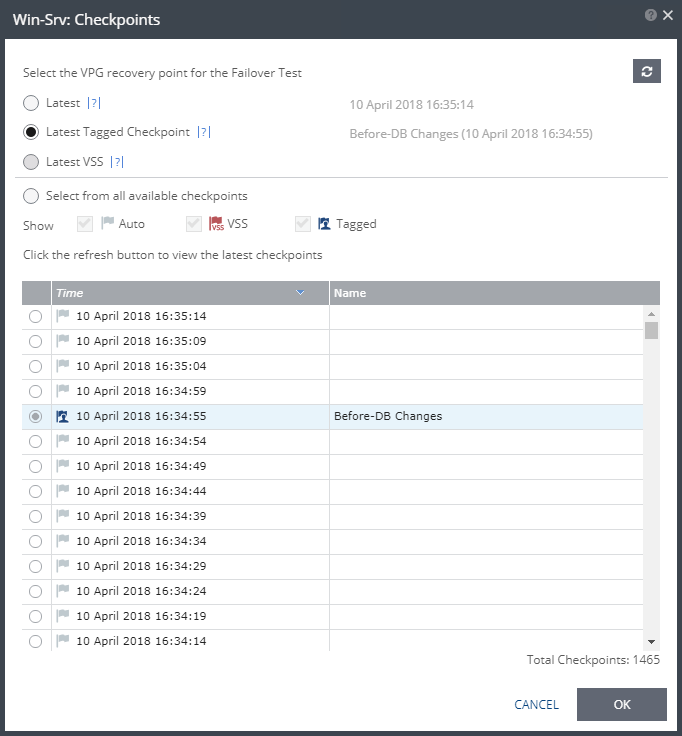Viewport: 682px width, 736px height.
Task: Toggle the VSS checkpoints checkbox
Action: (193, 224)
